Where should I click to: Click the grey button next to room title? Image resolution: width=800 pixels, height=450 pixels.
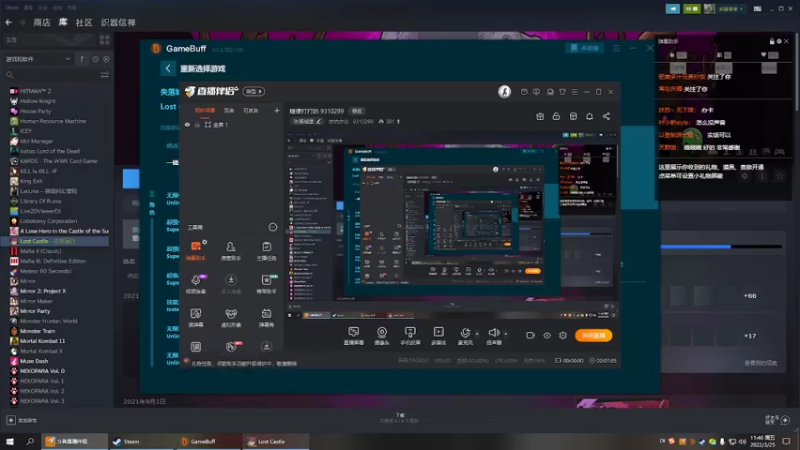click(357, 111)
